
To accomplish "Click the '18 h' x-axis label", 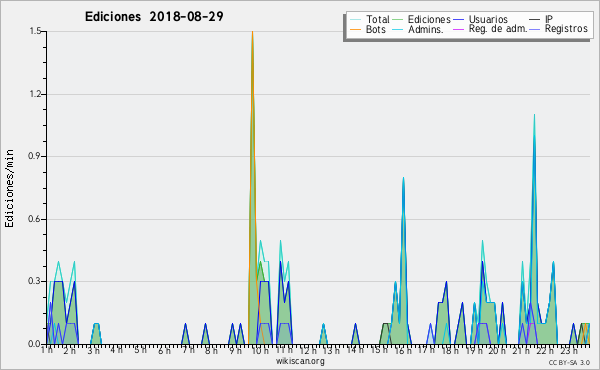I will tap(450, 350).
